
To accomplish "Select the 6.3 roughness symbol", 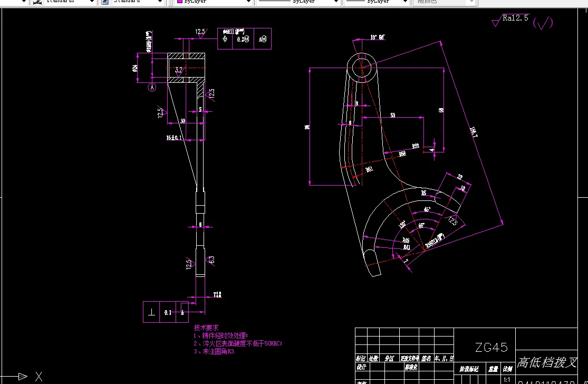I will (211, 260).
